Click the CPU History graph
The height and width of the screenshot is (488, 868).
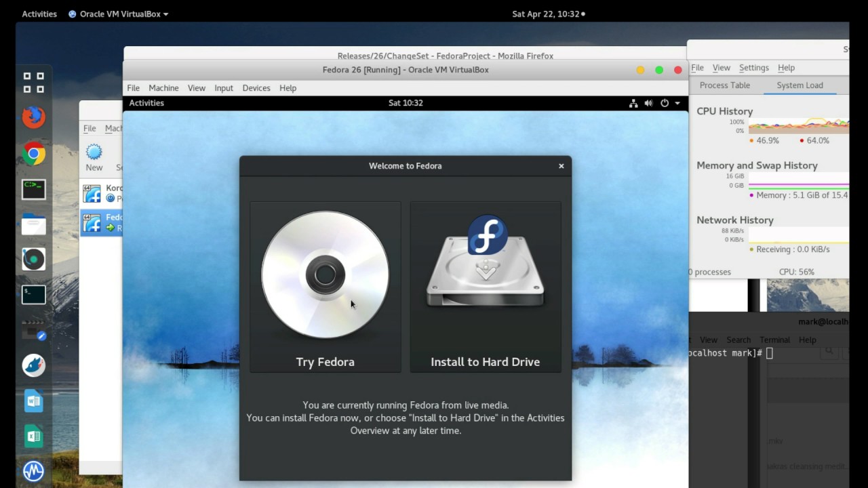(798, 126)
